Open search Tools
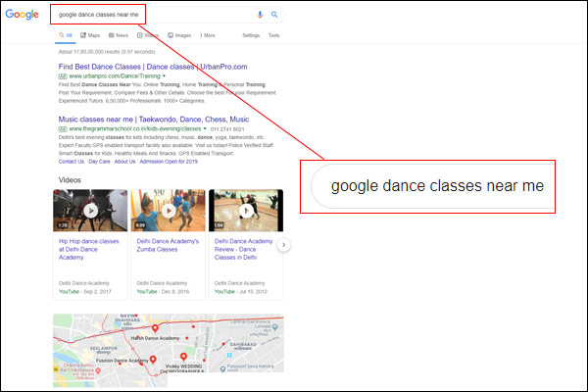 [273, 35]
